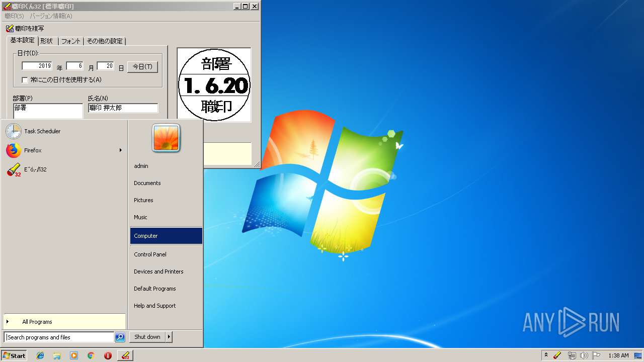
Task: Open Documents from Start menu
Action: click(166, 183)
